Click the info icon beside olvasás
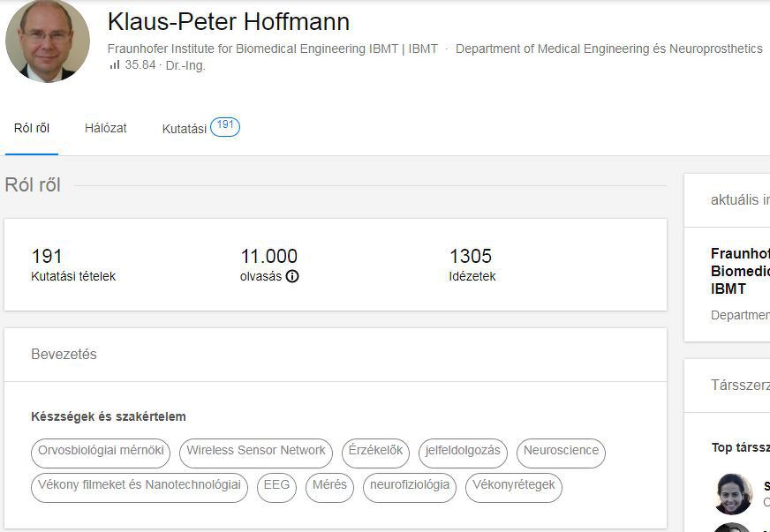770x532 pixels. tap(292, 276)
